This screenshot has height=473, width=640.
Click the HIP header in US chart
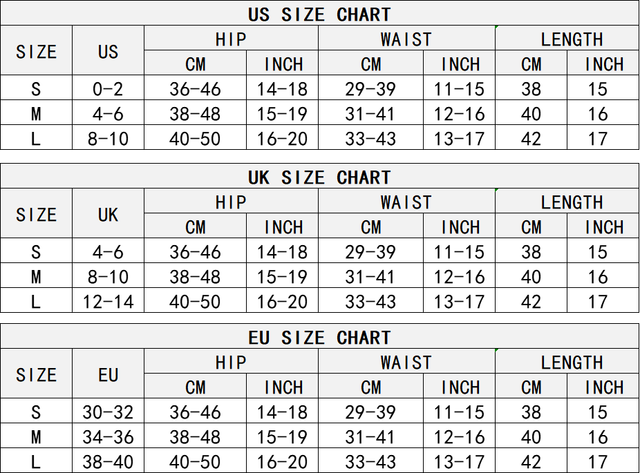click(x=231, y=39)
